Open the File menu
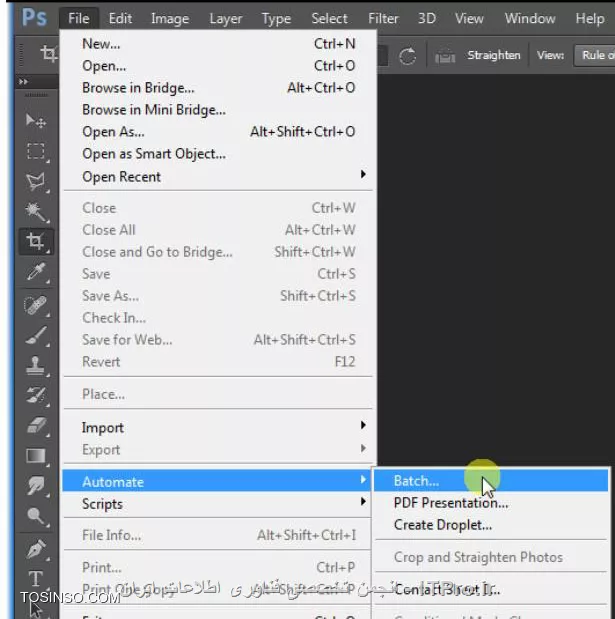This screenshot has height=619, width=615. 79,19
